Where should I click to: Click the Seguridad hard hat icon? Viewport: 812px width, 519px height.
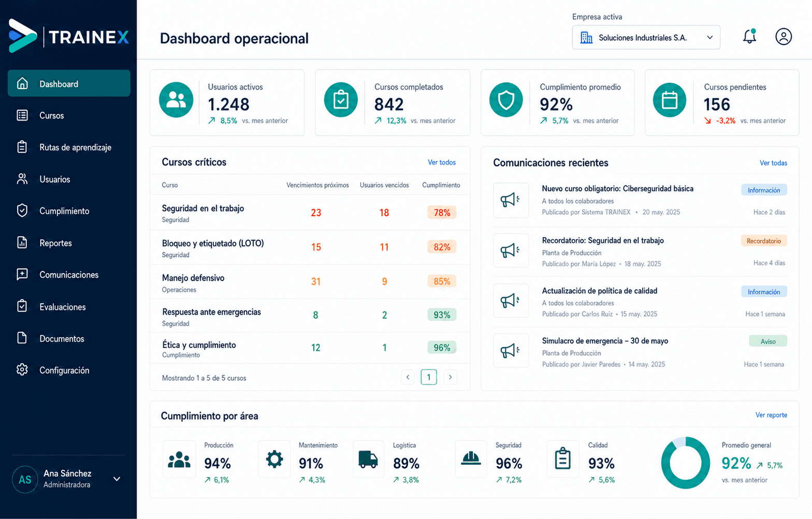pyautogui.click(x=471, y=459)
